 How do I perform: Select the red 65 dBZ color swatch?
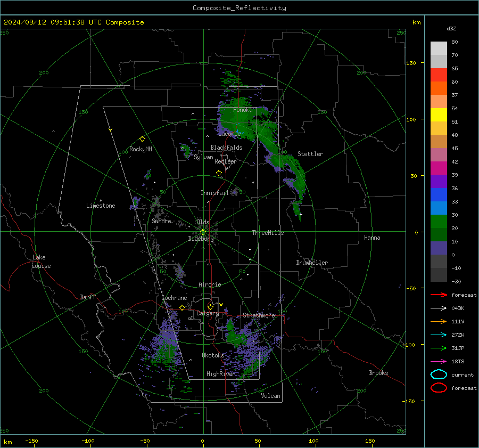439,75
